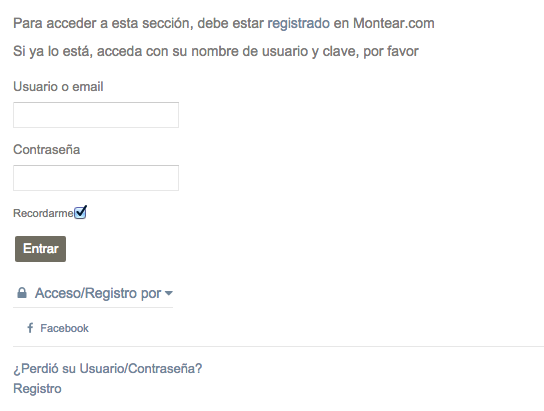Choose Facebook from the access options
Viewport: 544px width, 411px height.
click(64, 328)
